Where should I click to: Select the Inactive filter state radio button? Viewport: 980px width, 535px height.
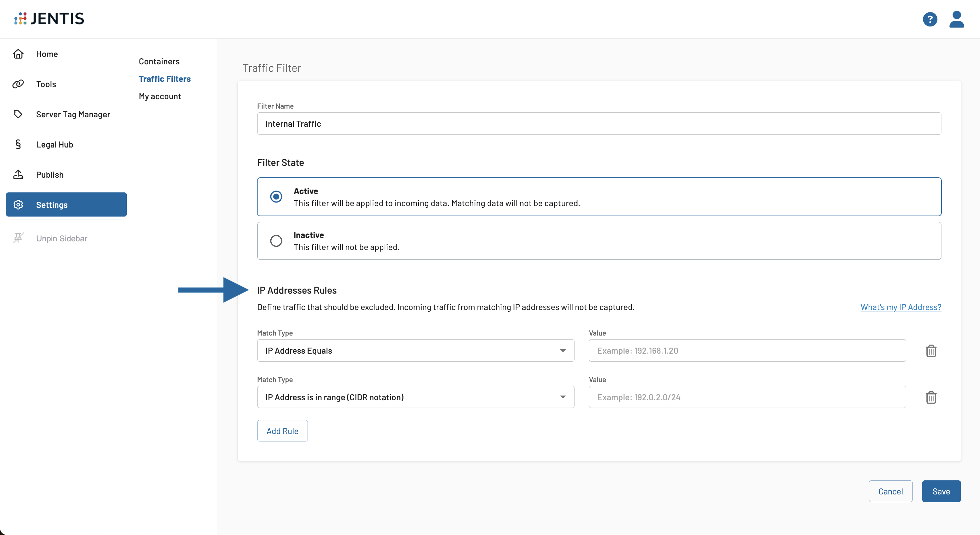(x=275, y=240)
